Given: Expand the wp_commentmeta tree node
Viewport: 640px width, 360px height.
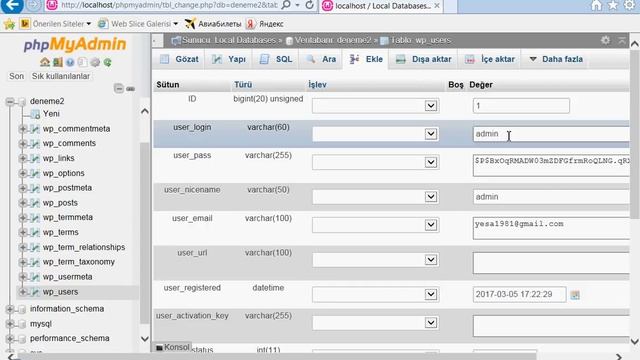Looking at the screenshot, I should 22,129.
